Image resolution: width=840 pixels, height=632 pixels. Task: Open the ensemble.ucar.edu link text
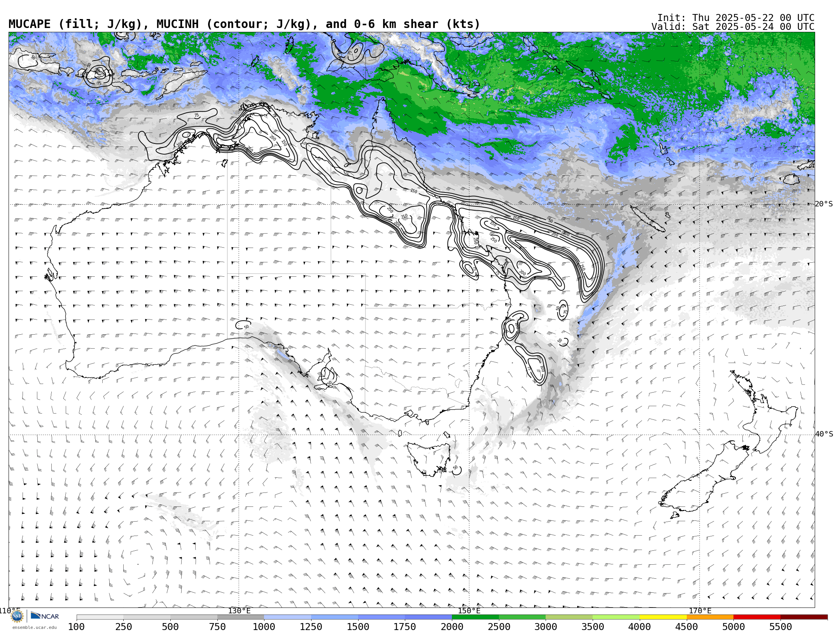(x=34, y=627)
